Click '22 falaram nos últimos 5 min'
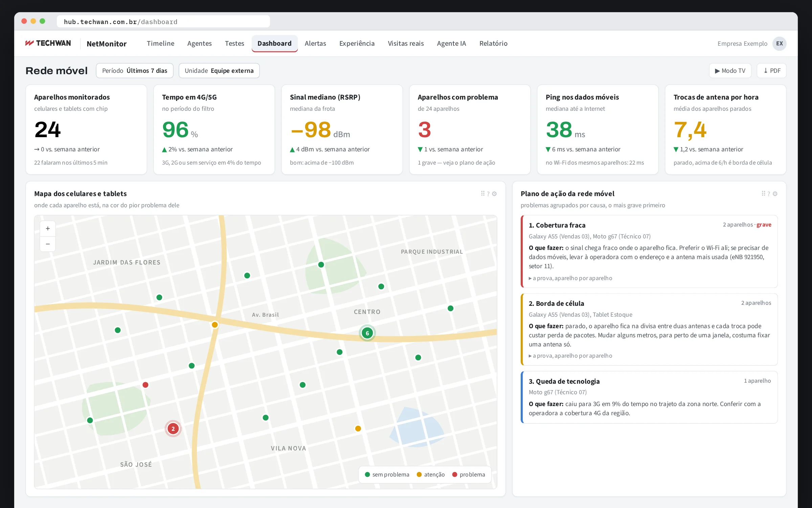This screenshot has width=812, height=508. [x=71, y=163]
